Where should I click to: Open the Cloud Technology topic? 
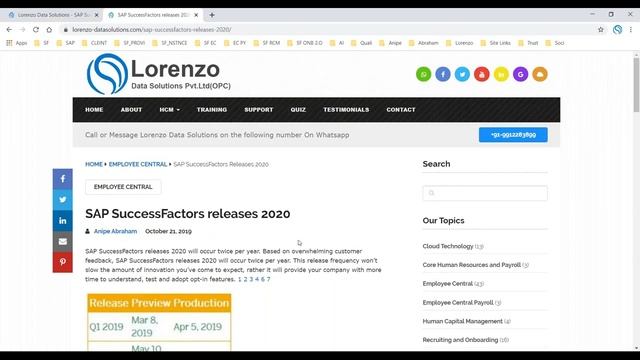coord(448,246)
